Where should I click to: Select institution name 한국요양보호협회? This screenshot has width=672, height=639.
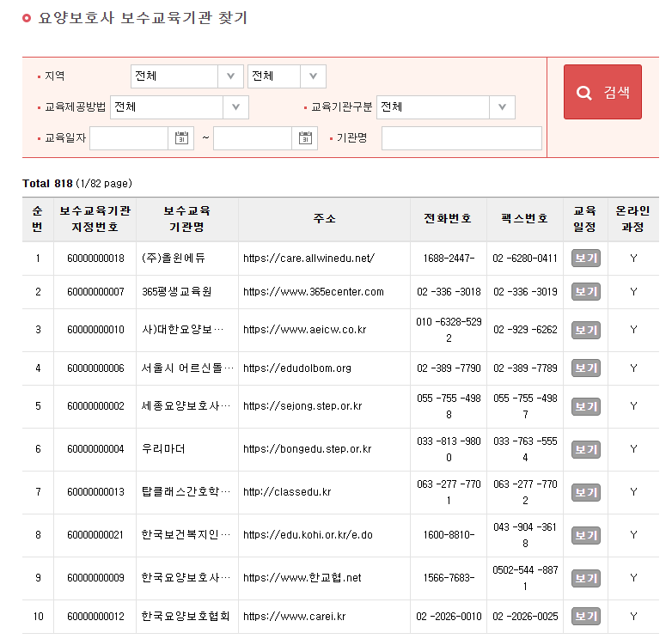pos(186,616)
